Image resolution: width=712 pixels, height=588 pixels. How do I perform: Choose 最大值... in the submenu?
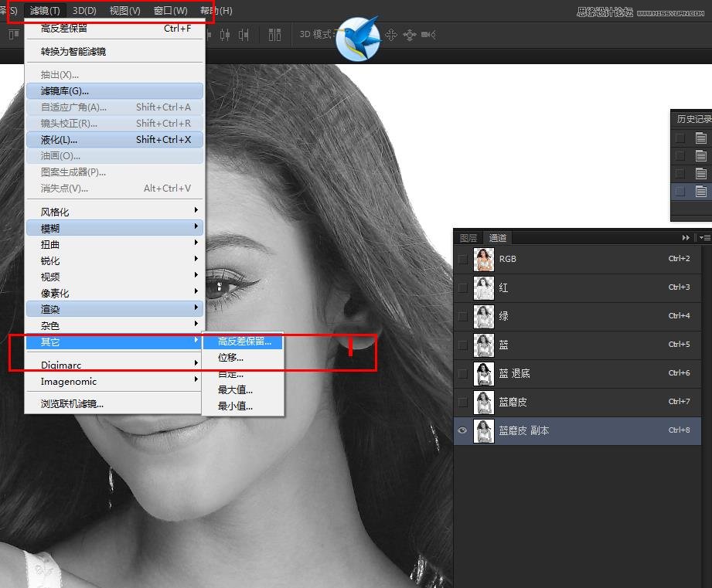(243, 389)
